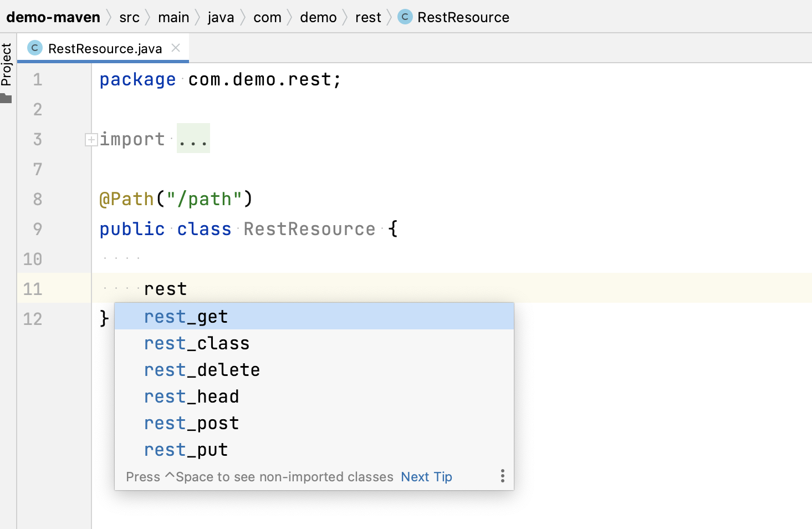Click the class keyword on line 9
Viewport: 812px width, 529px height.
pos(205,229)
